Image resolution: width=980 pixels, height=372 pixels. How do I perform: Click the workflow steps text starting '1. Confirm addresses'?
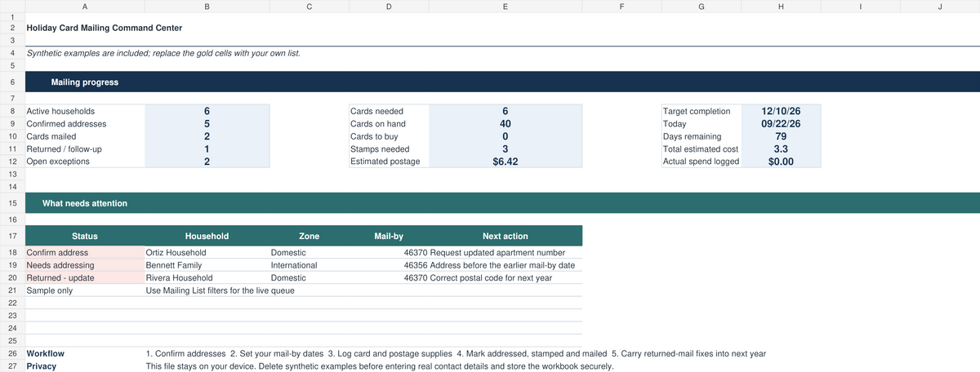pyautogui.click(x=456, y=354)
